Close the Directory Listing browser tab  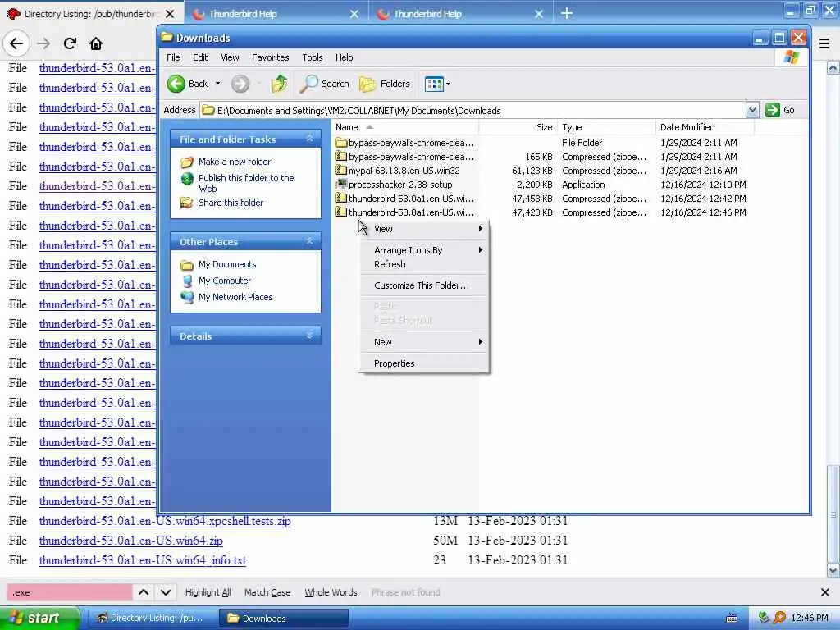click(169, 14)
